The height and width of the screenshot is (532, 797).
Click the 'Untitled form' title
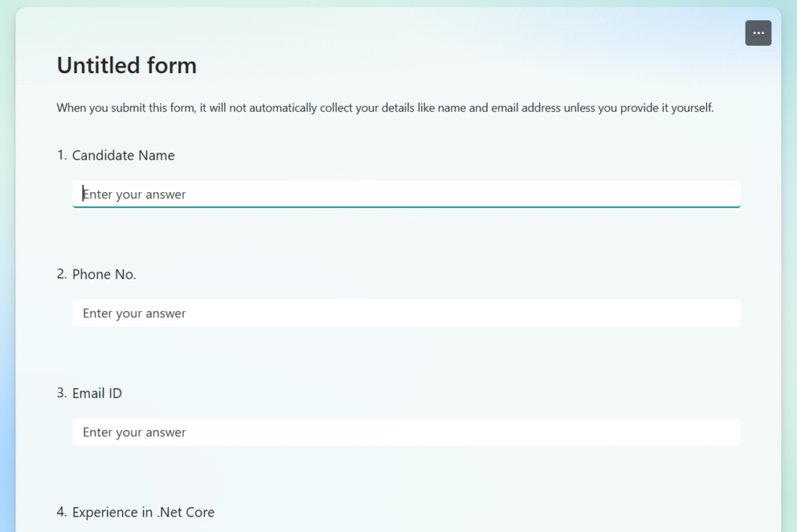click(x=127, y=65)
